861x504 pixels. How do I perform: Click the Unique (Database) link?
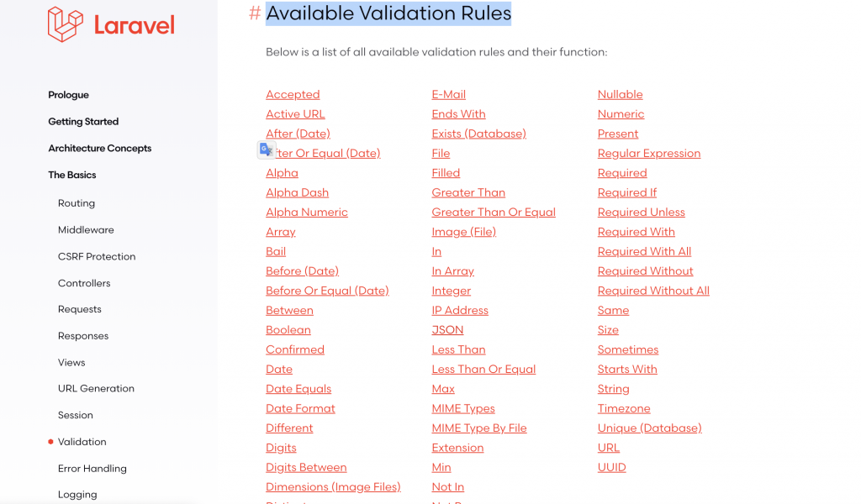(650, 428)
